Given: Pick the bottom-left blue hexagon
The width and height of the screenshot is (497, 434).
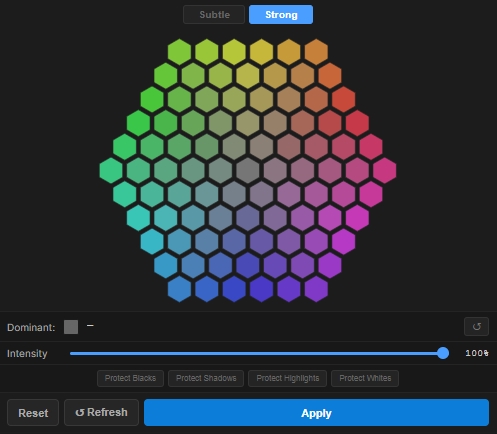Looking at the screenshot, I should pos(179,289).
